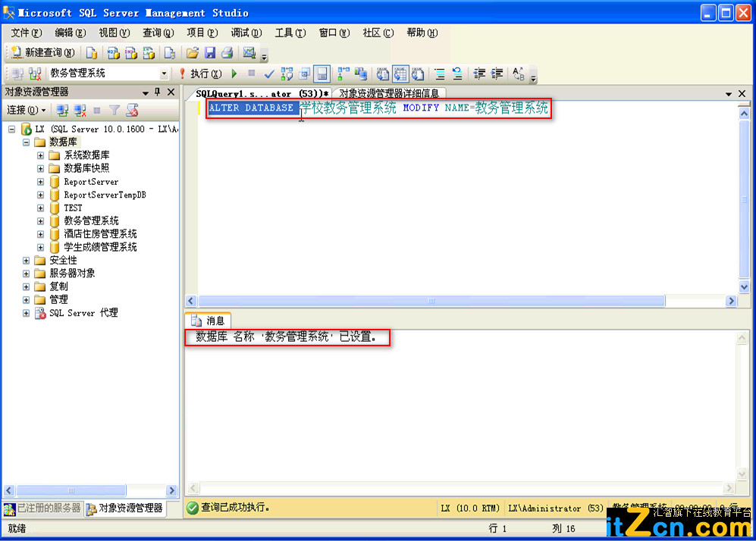Click the New Query button

click(42, 52)
